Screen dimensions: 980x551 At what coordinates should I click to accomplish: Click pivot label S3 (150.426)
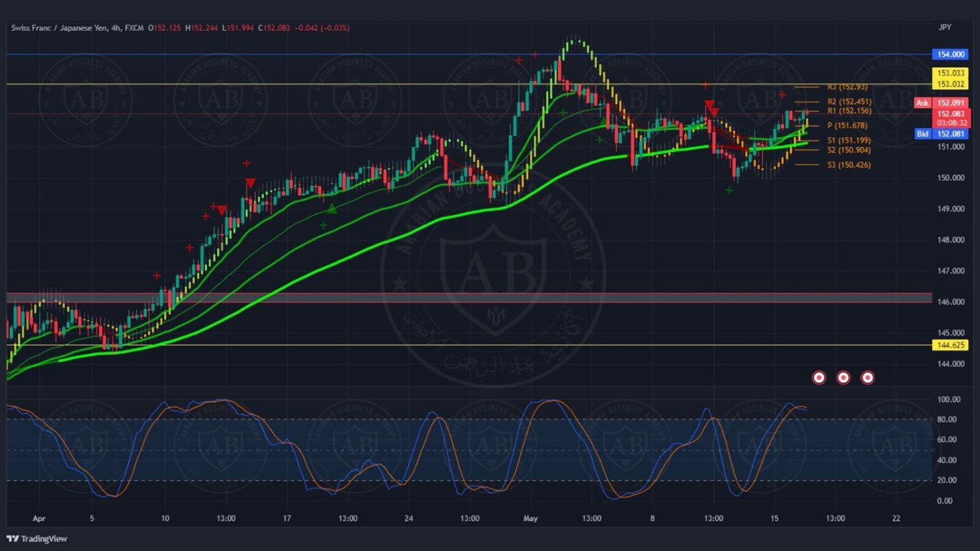point(849,165)
